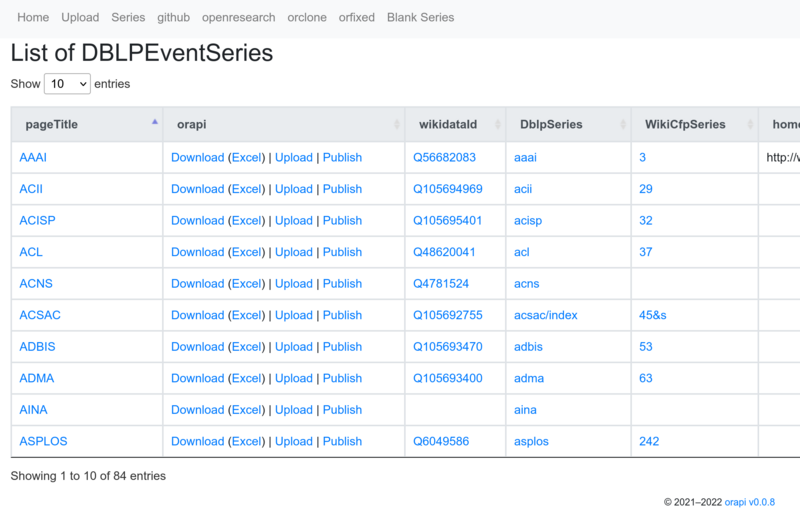Click Download in the ACNS row
800x522 pixels.
click(x=197, y=284)
